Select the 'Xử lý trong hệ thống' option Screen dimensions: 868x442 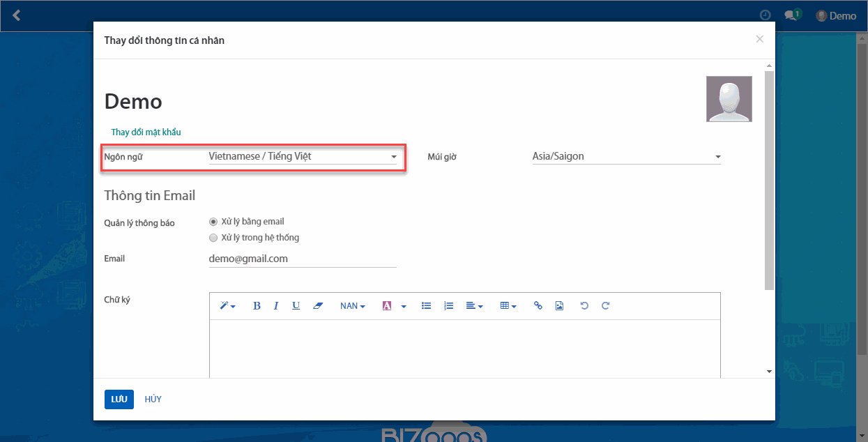[x=213, y=238]
